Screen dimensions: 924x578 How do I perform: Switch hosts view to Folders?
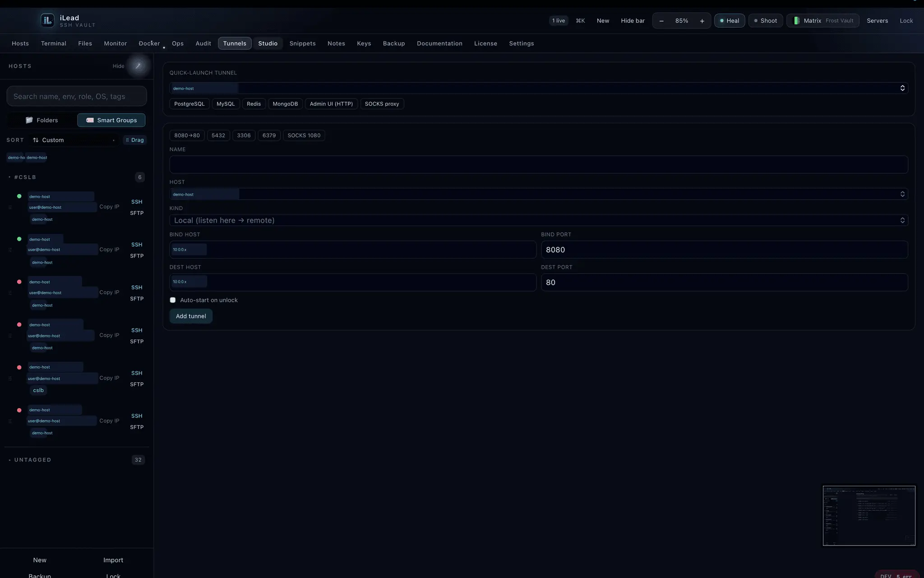coord(42,120)
